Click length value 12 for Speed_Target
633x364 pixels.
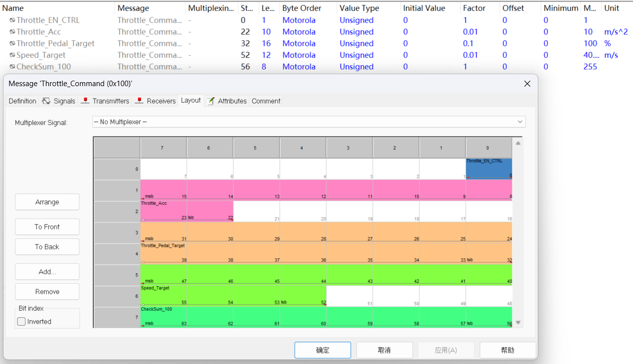tap(266, 55)
